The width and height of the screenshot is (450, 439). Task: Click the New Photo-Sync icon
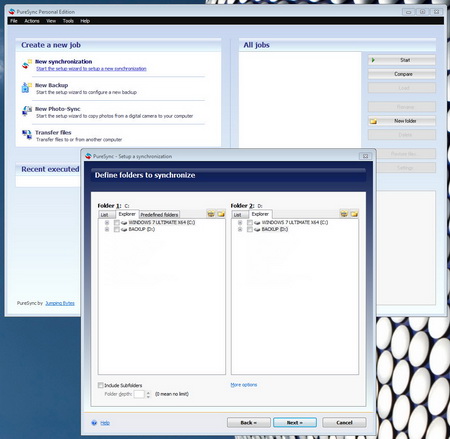point(27,111)
